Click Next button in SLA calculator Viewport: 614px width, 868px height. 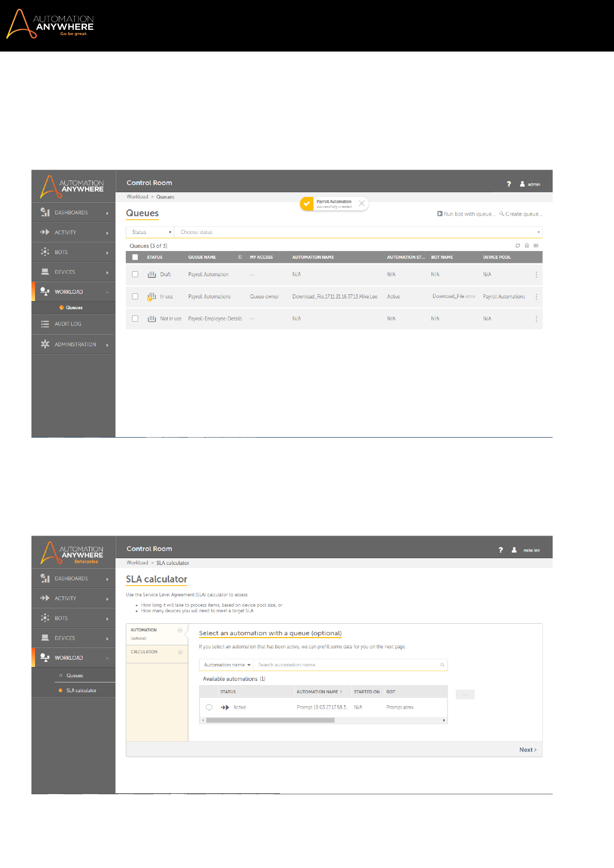(x=528, y=750)
